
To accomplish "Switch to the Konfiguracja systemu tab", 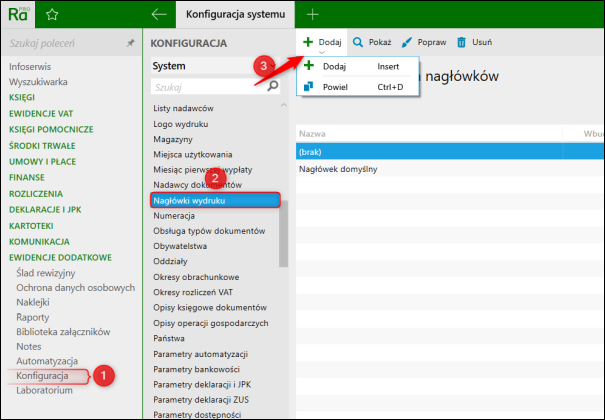I will (x=235, y=15).
